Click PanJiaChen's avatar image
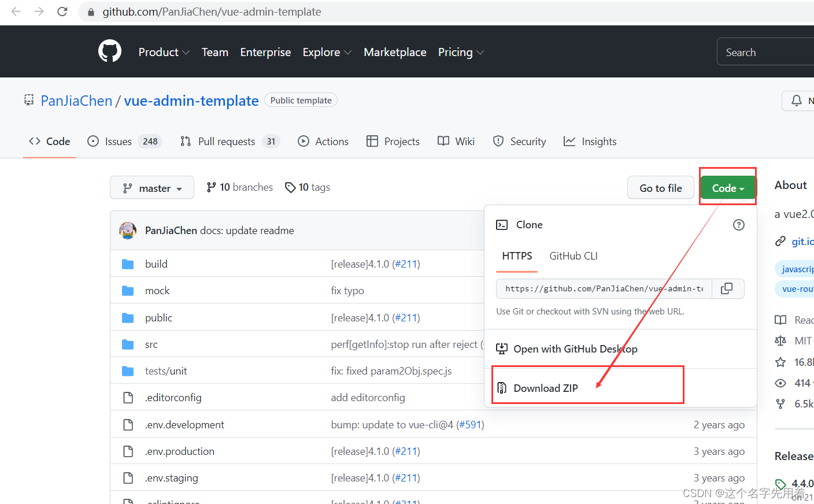The width and height of the screenshot is (814, 504). pos(128,230)
